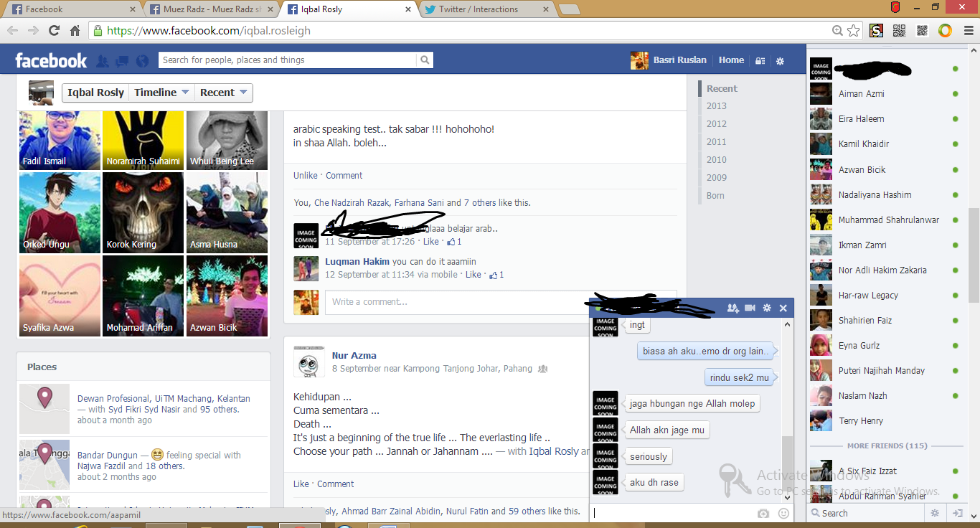Image resolution: width=980 pixels, height=528 pixels.
Task: Click Write a comment field
Action: tap(501, 302)
